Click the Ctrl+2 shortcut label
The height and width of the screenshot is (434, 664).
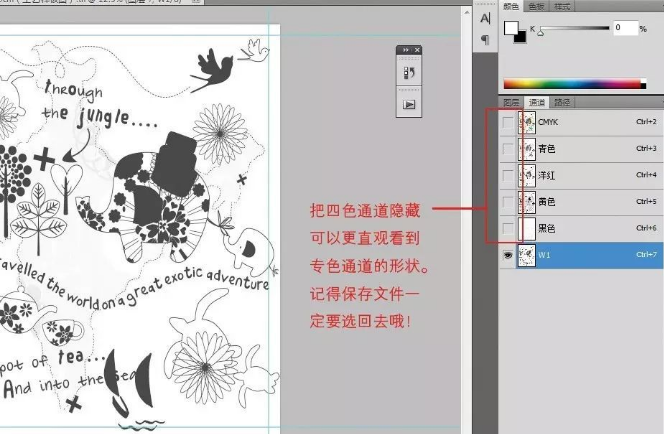646,122
